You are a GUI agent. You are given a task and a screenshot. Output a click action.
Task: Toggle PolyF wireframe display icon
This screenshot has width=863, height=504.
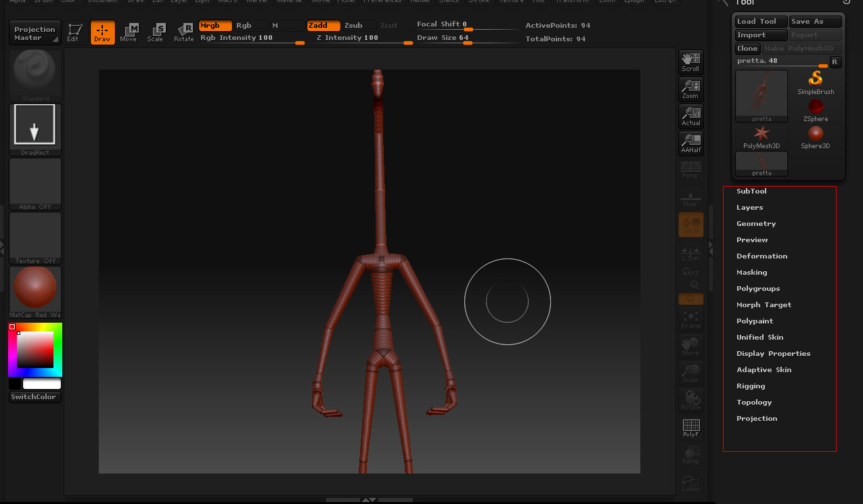tap(690, 427)
